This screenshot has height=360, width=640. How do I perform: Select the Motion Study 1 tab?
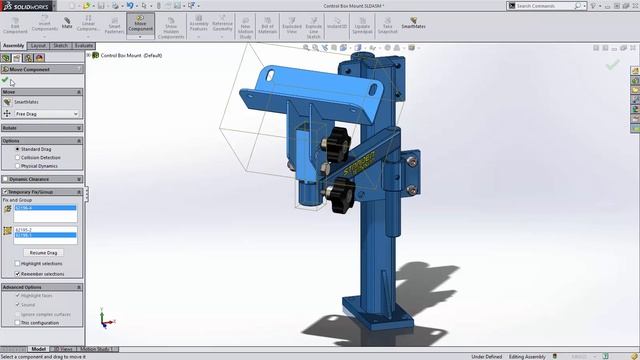pyautogui.click(x=96, y=349)
